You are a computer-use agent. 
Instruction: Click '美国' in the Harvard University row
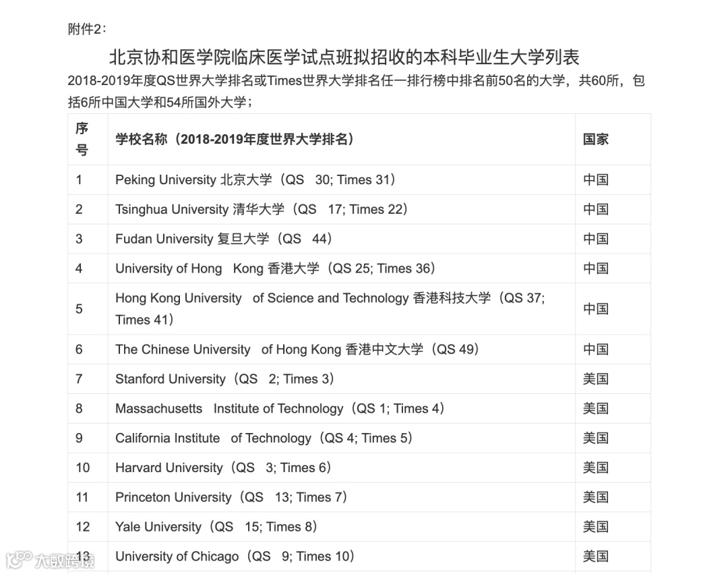coord(596,467)
